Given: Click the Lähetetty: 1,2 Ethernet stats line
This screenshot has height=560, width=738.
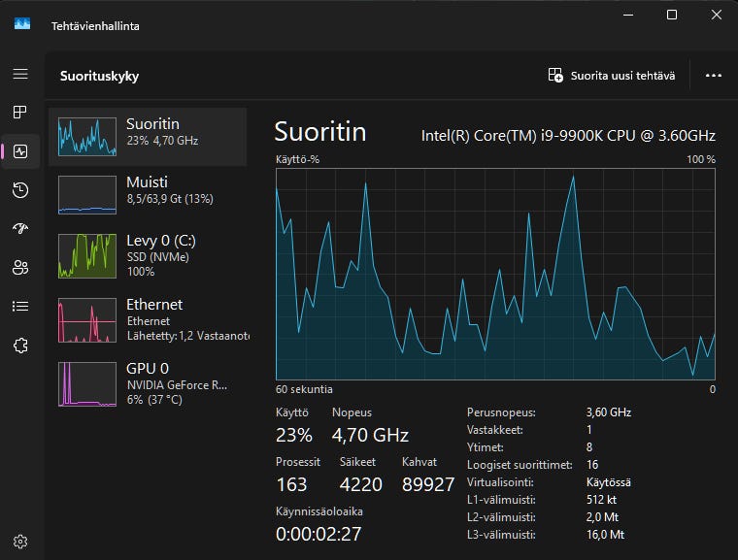Looking at the screenshot, I should [187, 336].
